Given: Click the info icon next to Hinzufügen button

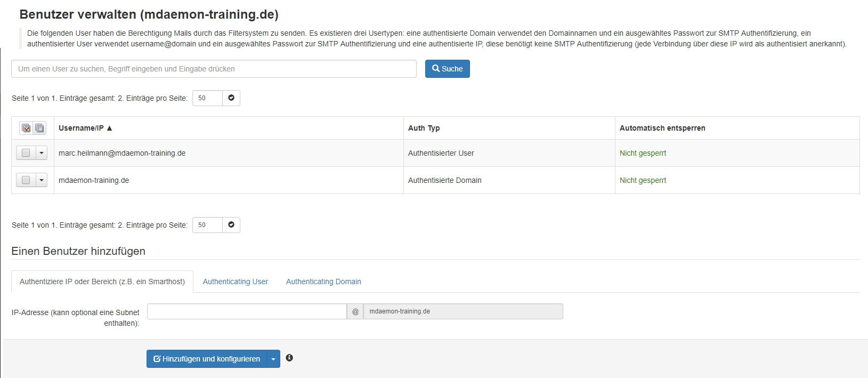Looking at the screenshot, I should [289, 358].
